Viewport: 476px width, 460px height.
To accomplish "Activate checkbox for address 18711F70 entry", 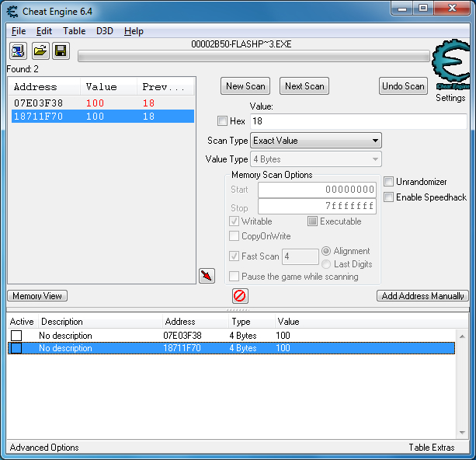I will coord(16,348).
